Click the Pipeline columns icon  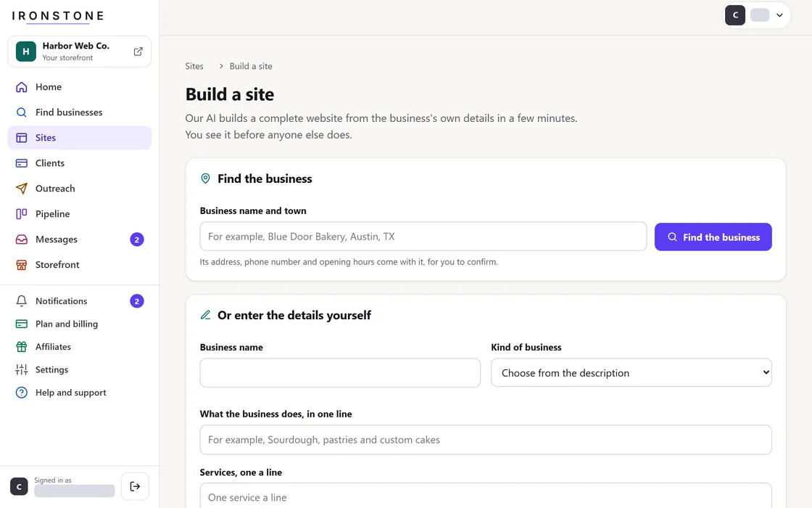coord(21,214)
